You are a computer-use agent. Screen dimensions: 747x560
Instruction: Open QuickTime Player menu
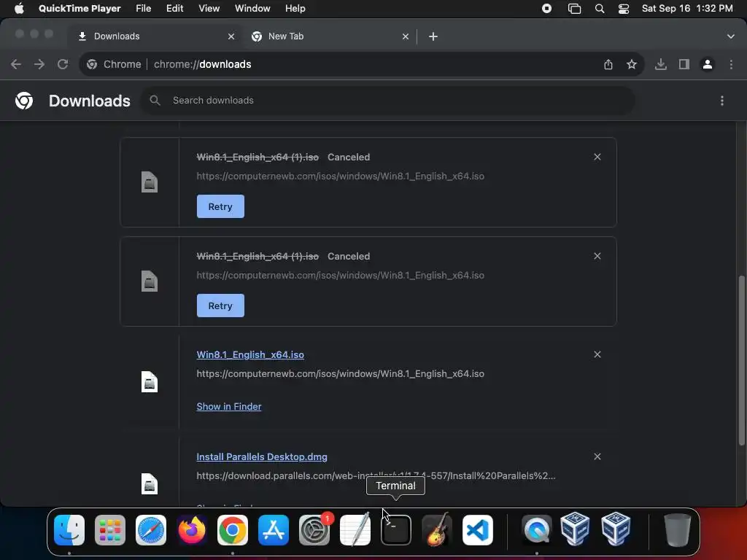(x=80, y=9)
